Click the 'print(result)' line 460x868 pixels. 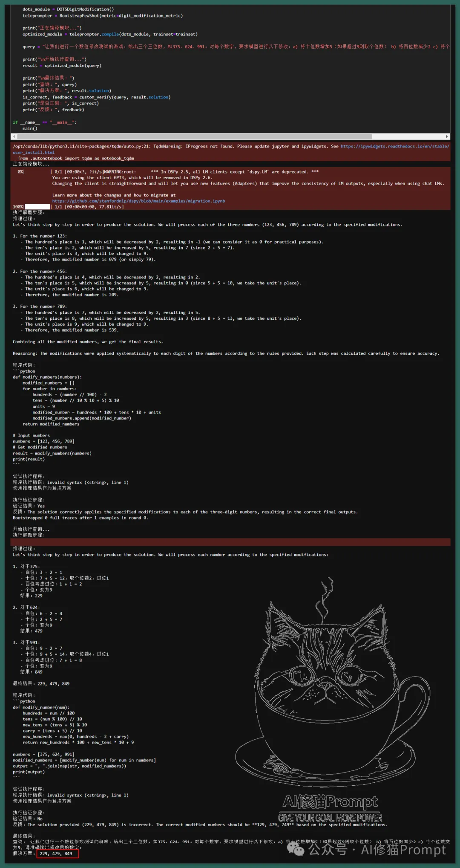[29, 459]
